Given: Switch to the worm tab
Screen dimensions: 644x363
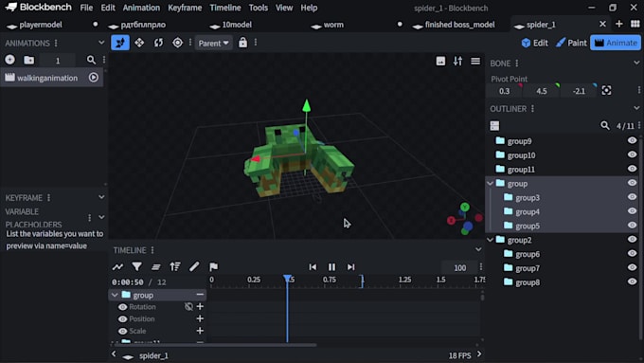Looking at the screenshot, I should click(333, 25).
